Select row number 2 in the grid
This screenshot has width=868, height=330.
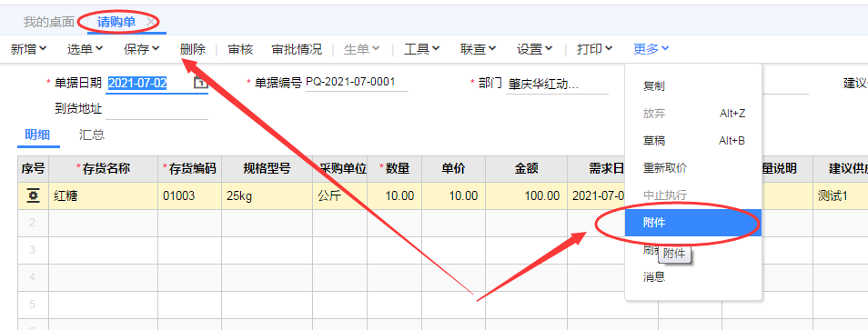[x=34, y=223]
